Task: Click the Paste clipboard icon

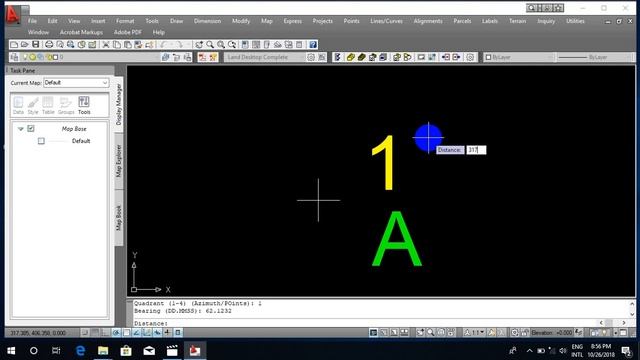Action: pyautogui.click(x=127, y=44)
